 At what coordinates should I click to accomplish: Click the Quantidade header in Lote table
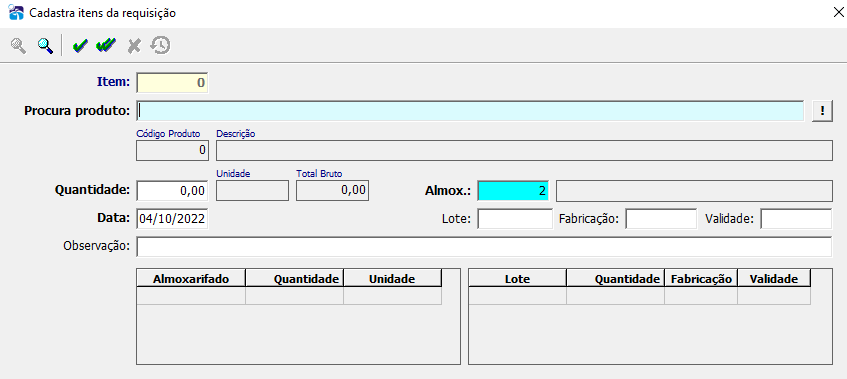pos(615,279)
